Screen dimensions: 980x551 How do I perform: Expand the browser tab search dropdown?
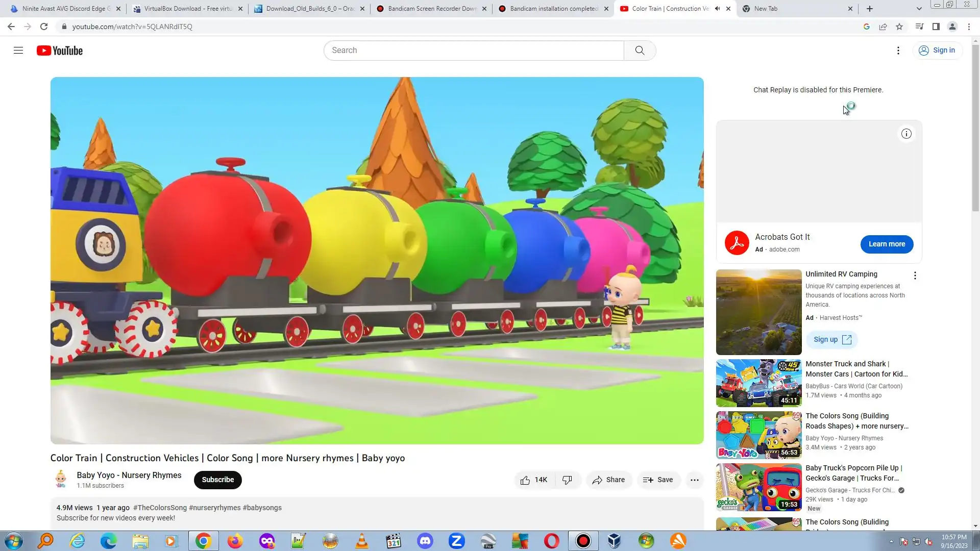(919, 9)
